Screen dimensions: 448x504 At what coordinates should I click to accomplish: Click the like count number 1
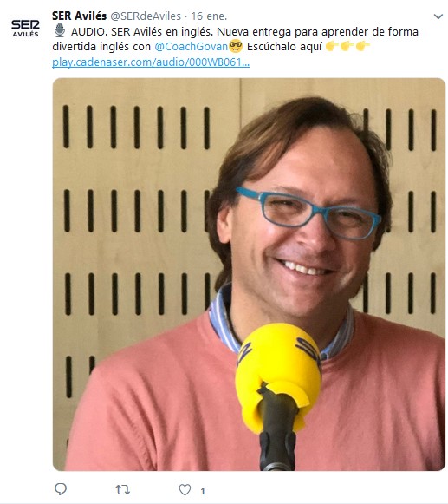pyautogui.click(x=203, y=491)
